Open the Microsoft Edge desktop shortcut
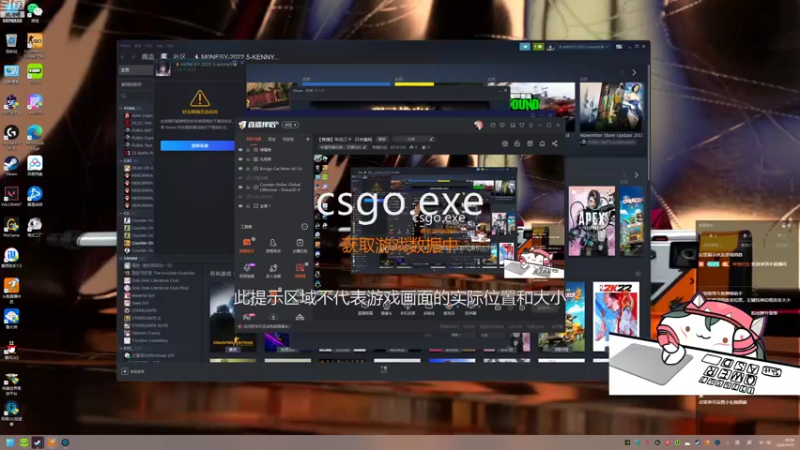 (x=35, y=136)
